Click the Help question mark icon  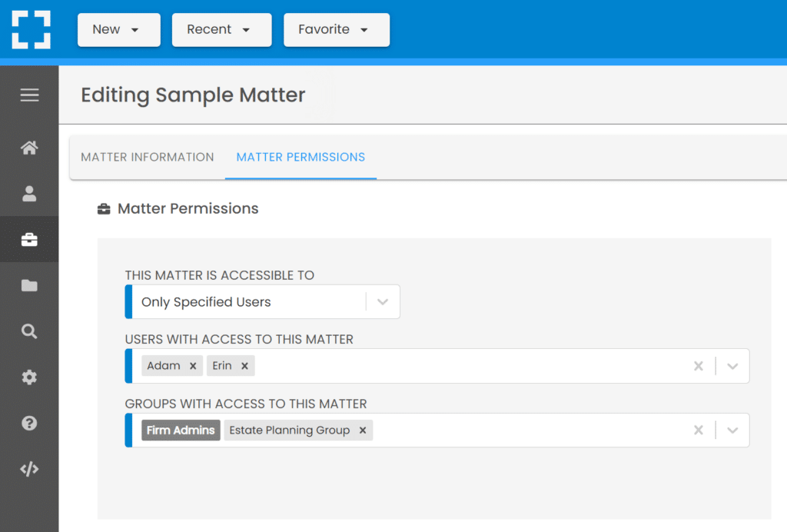coord(29,423)
